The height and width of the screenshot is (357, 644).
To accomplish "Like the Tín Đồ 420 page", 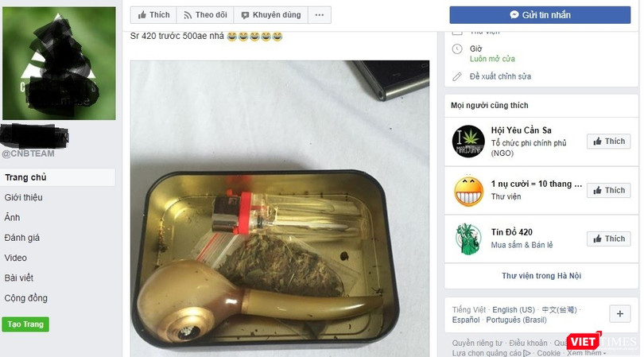I will point(609,239).
